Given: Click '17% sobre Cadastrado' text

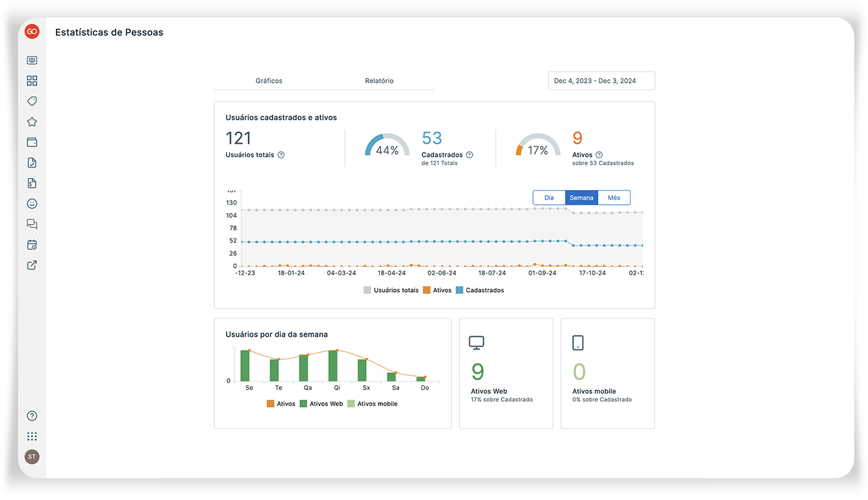Looking at the screenshot, I should click(502, 400).
